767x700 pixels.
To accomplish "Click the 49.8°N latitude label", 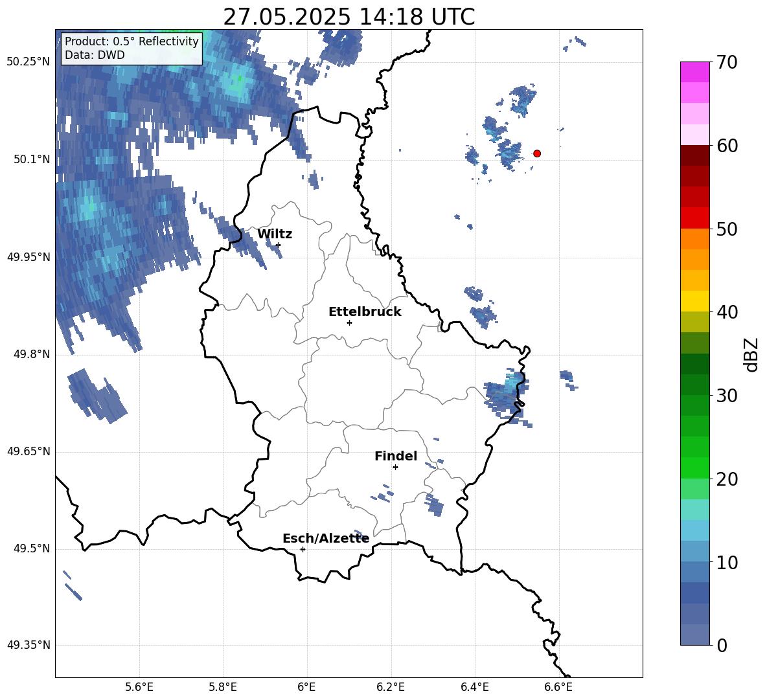I will [x=32, y=354].
